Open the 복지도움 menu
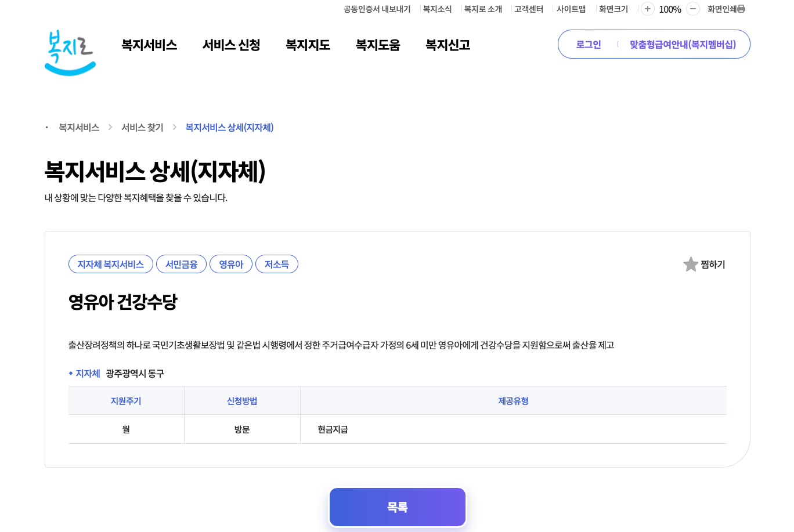 [378, 45]
